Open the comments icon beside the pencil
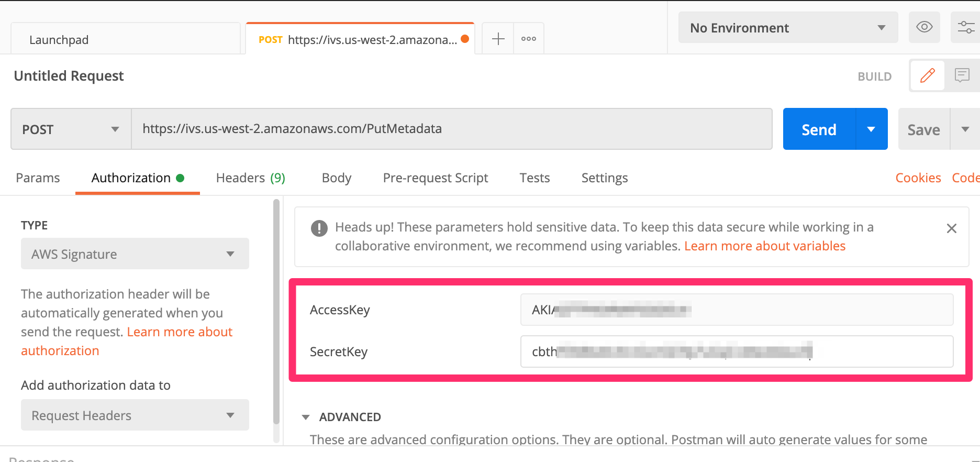 tap(962, 75)
